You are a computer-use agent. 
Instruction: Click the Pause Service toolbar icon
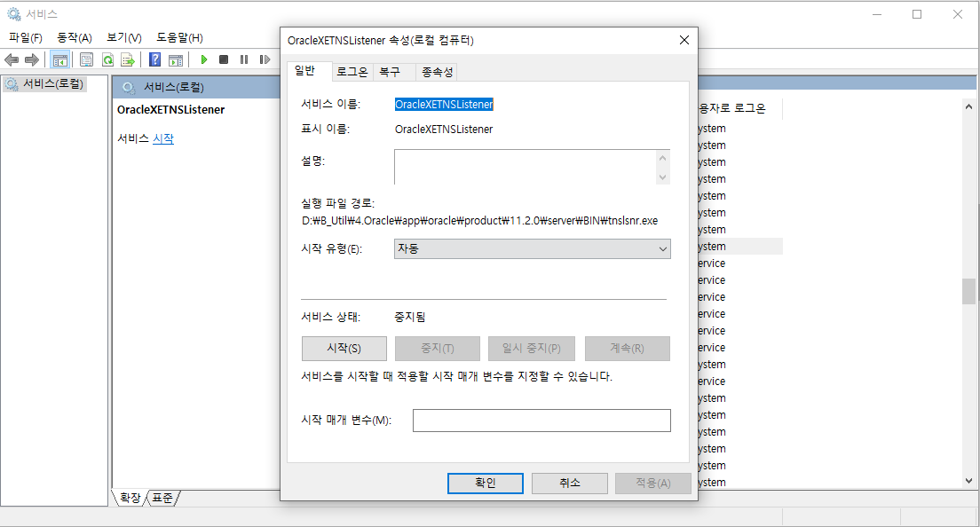coord(244,60)
